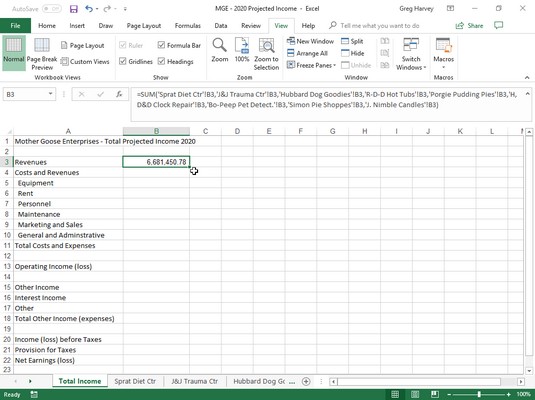
Task: Open Custom Views dialog
Action: click(85, 61)
